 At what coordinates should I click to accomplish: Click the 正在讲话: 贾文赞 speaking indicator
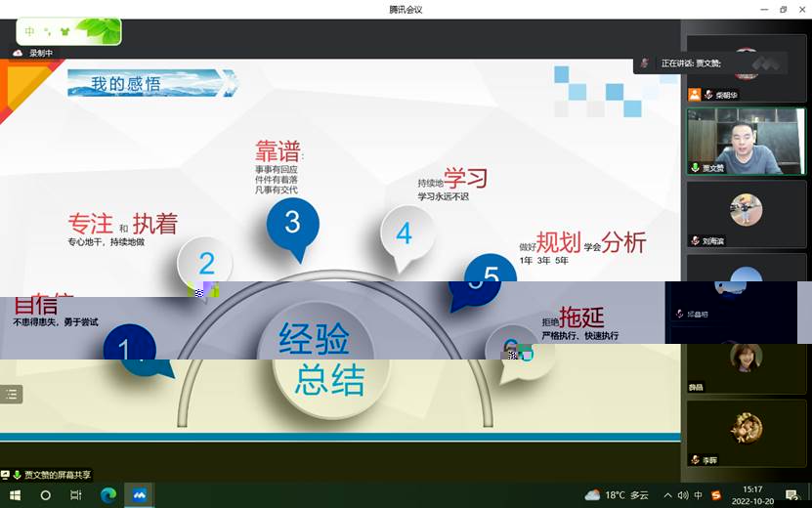coord(691,63)
